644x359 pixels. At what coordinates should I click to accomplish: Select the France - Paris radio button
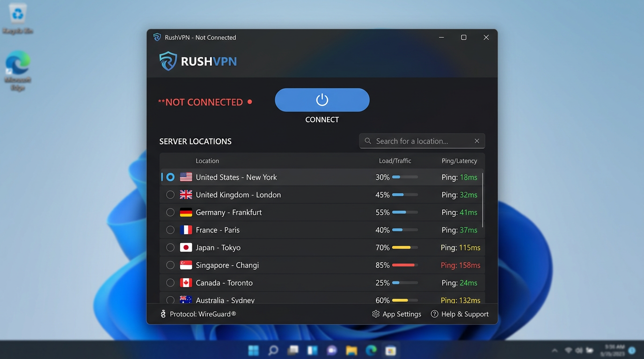tap(170, 230)
